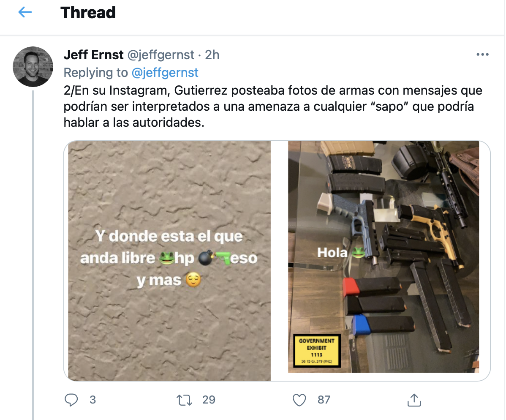Click the Jeff Ernst display name
The image size is (506, 420).
[x=93, y=55]
